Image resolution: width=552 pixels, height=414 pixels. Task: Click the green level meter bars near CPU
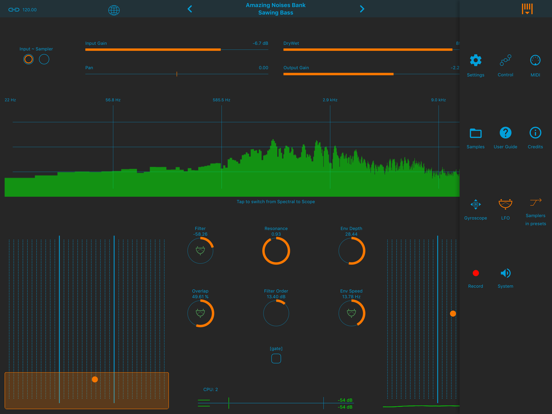pyautogui.click(x=204, y=403)
